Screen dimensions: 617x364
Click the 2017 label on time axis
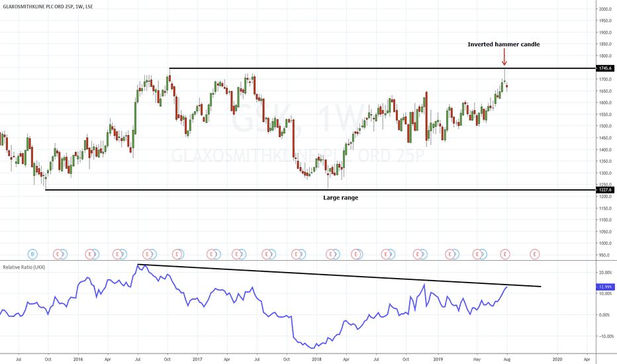pos(197,359)
